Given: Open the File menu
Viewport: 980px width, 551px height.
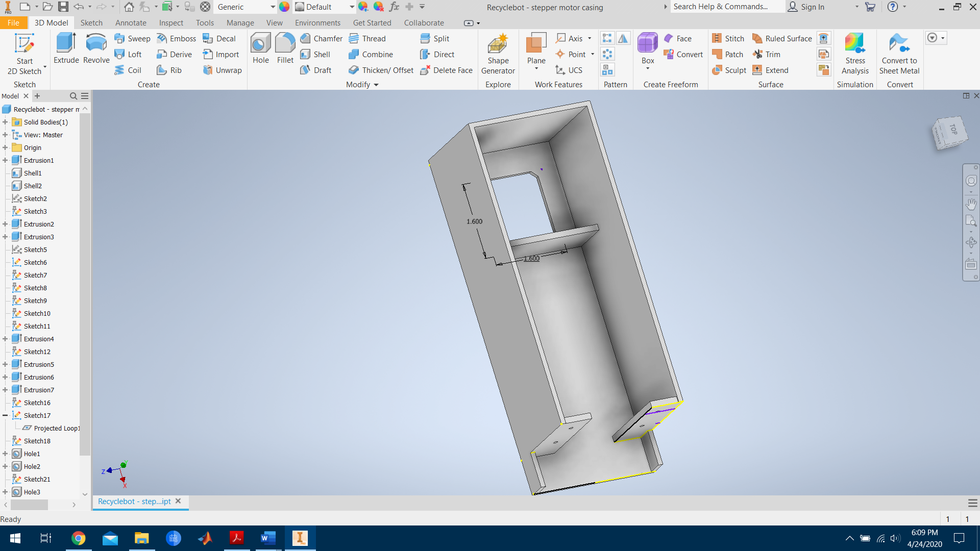Looking at the screenshot, I should pyautogui.click(x=13, y=23).
